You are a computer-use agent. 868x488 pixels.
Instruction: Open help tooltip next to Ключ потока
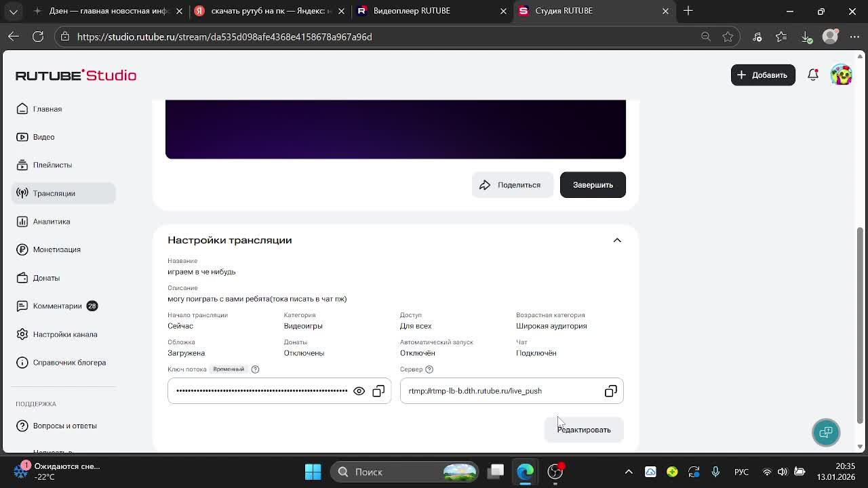255,369
